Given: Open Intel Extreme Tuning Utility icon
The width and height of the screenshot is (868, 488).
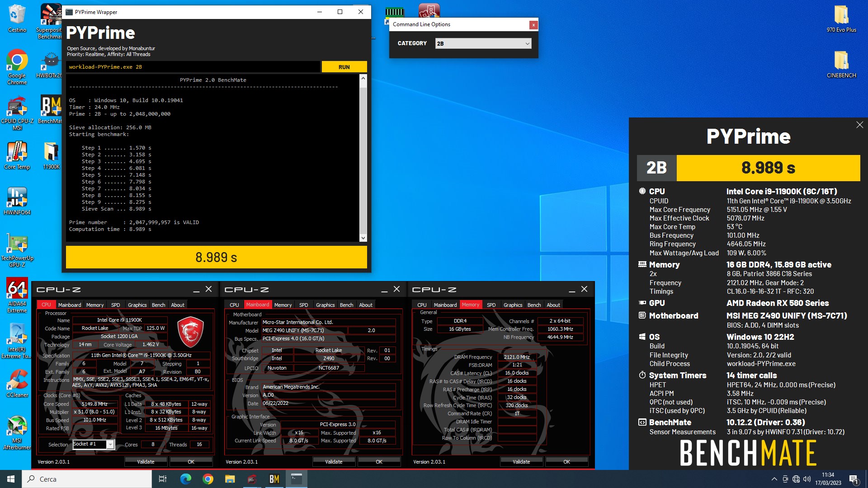Looking at the screenshot, I should (x=17, y=341).
